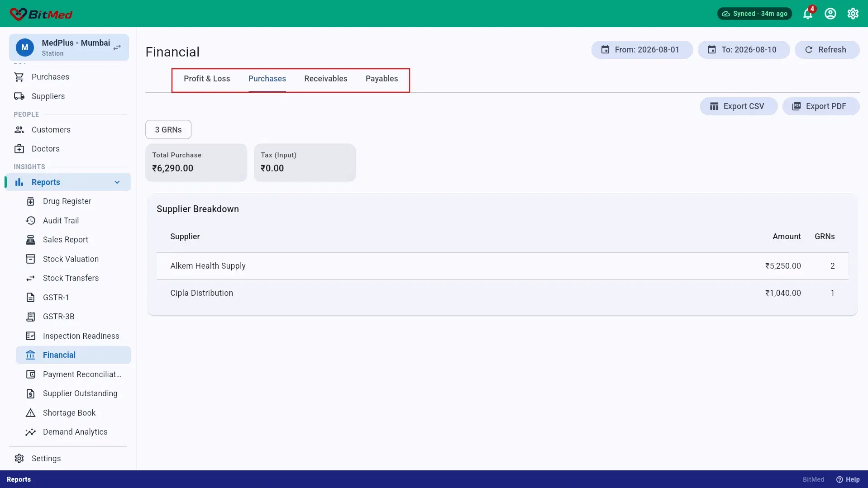The image size is (868, 488).
Task: Switch to the Profit & Loss tab
Action: (207, 79)
